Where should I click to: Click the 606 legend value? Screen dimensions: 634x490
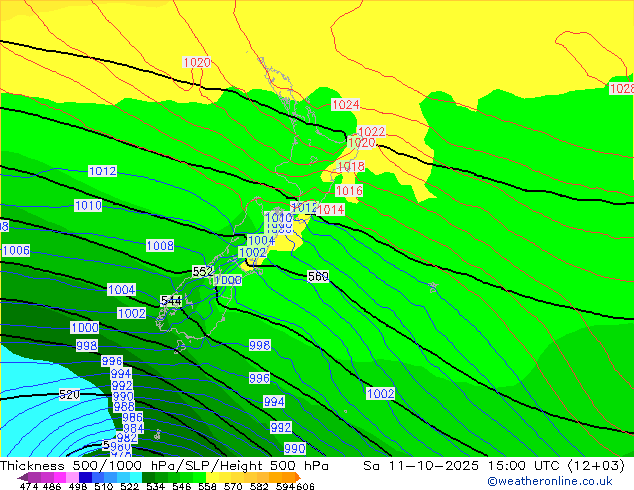(305, 486)
